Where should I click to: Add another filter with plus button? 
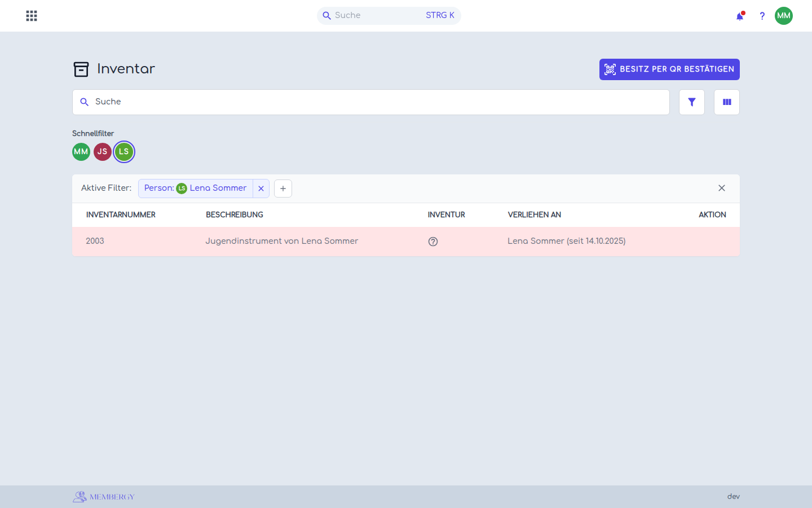283,189
